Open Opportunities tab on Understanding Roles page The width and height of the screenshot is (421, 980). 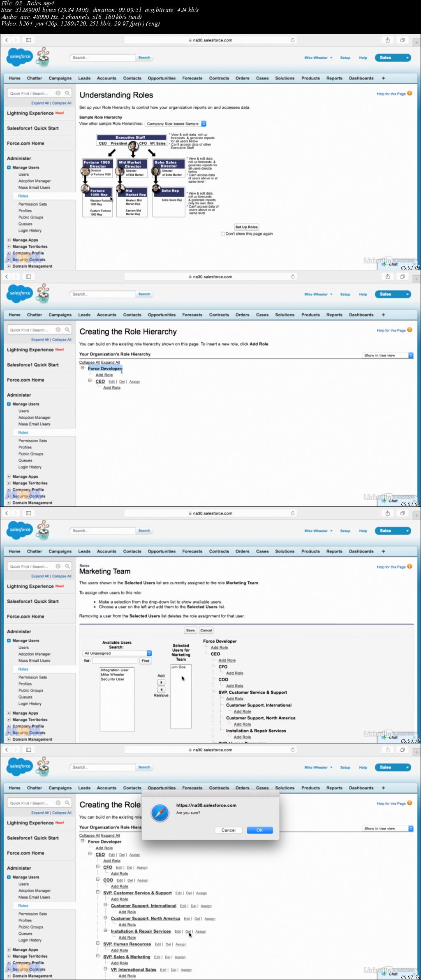click(162, 78)
